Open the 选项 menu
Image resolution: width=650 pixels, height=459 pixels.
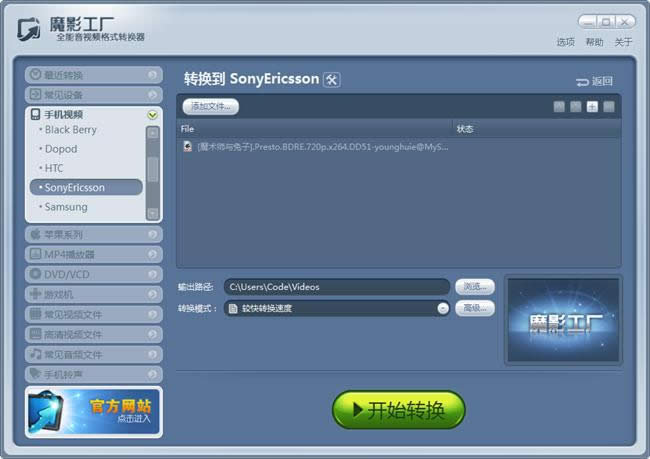click(x=566, y=42)
